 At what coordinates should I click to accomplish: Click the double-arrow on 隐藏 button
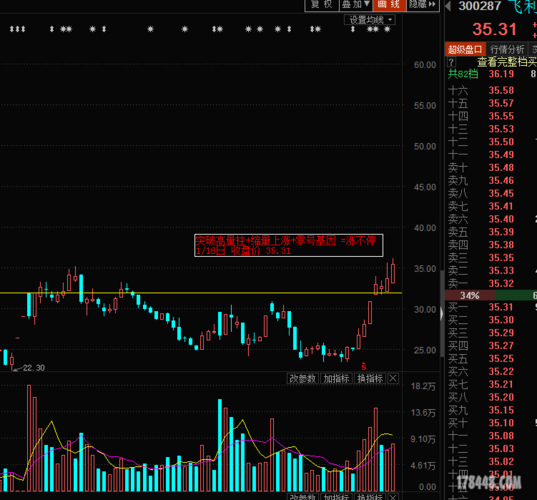click(x=432, y=4)
